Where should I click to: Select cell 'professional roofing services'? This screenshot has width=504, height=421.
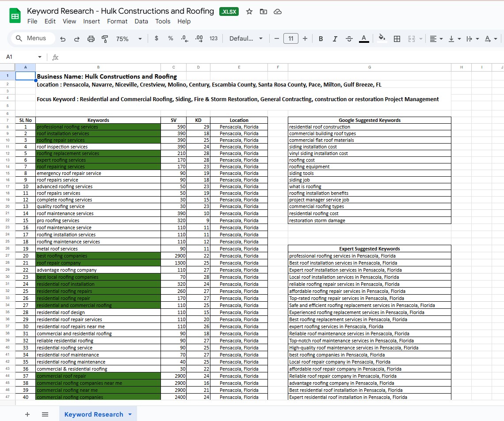tap(98, 127)
